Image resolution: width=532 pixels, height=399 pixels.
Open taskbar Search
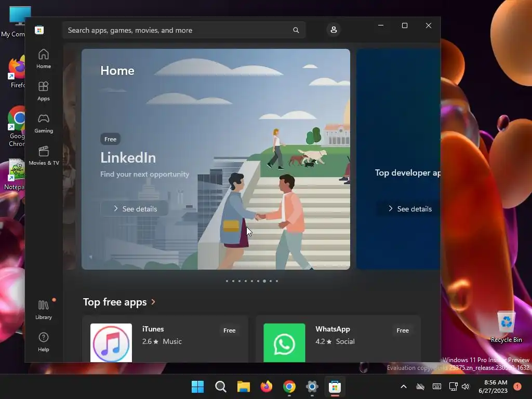point(220,387)
